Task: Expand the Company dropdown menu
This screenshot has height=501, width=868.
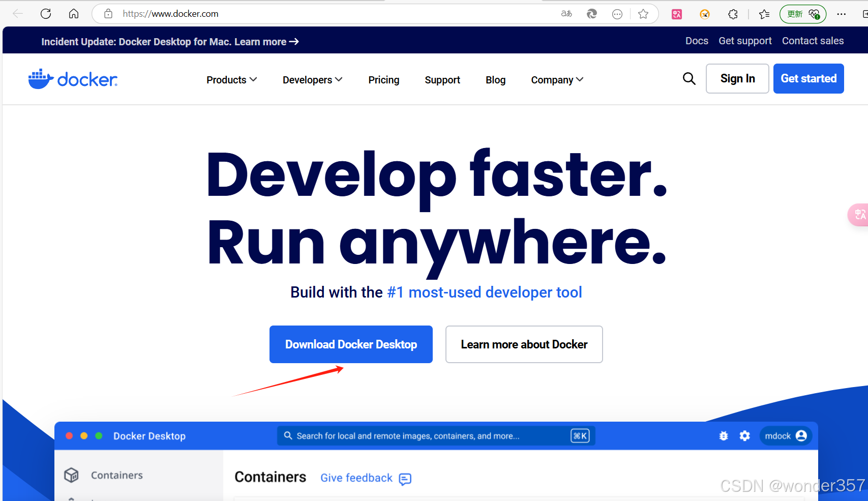Action: [557, 80]
